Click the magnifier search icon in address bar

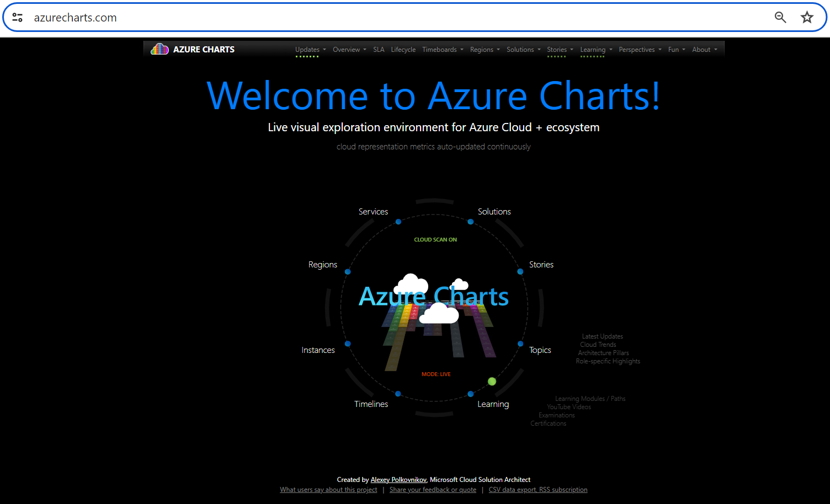pyautogui.click(x=780, y=17)
